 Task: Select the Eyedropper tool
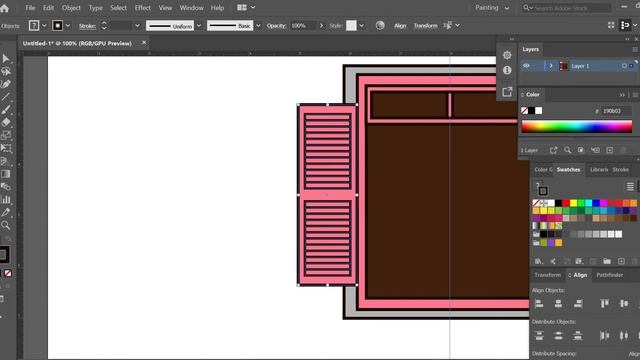(x=6, y=212)
